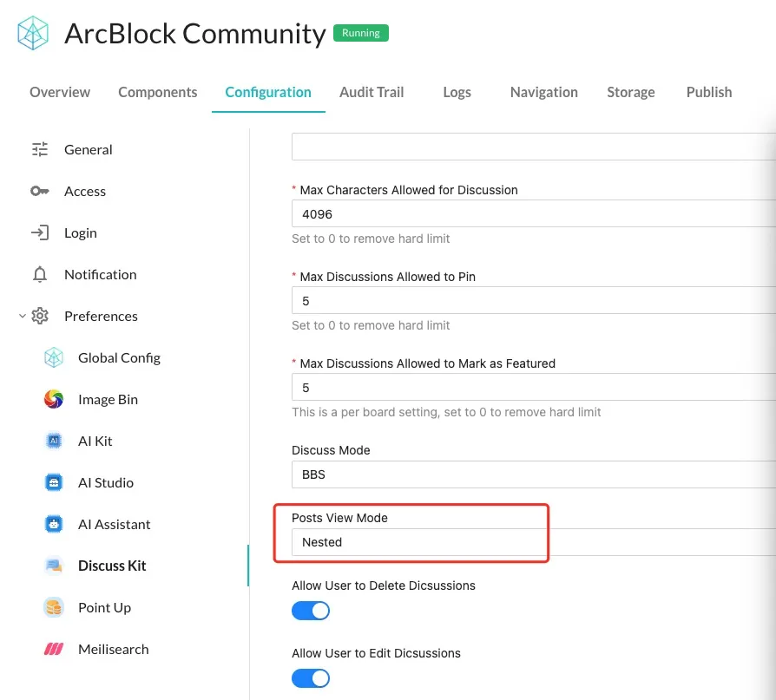Click the ArcBlock Community title
Viewport: 776px width, 700px height.
[x=195, y=34]
